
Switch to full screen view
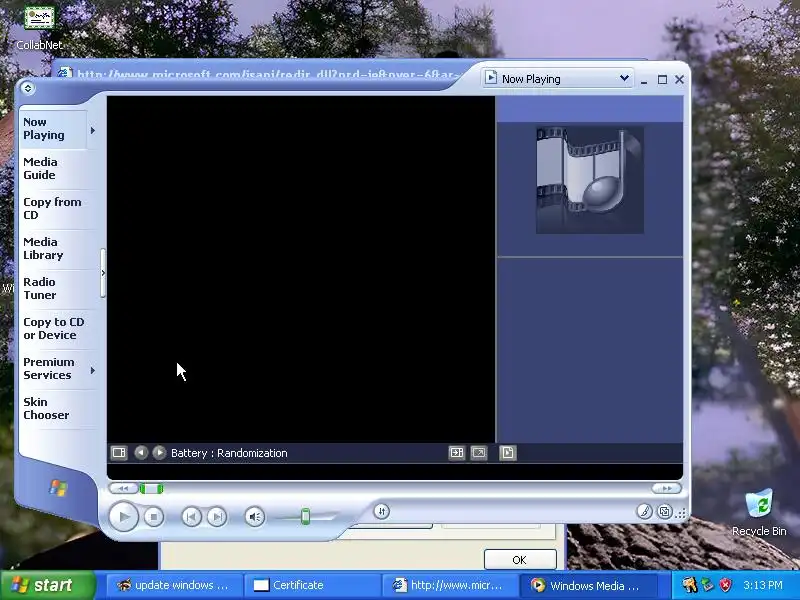coord(479,453)
